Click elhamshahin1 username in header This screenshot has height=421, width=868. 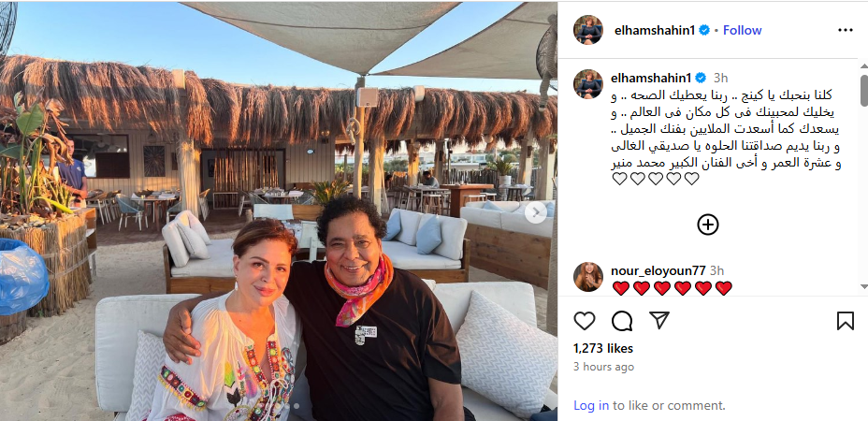click(x=654, y=31)
